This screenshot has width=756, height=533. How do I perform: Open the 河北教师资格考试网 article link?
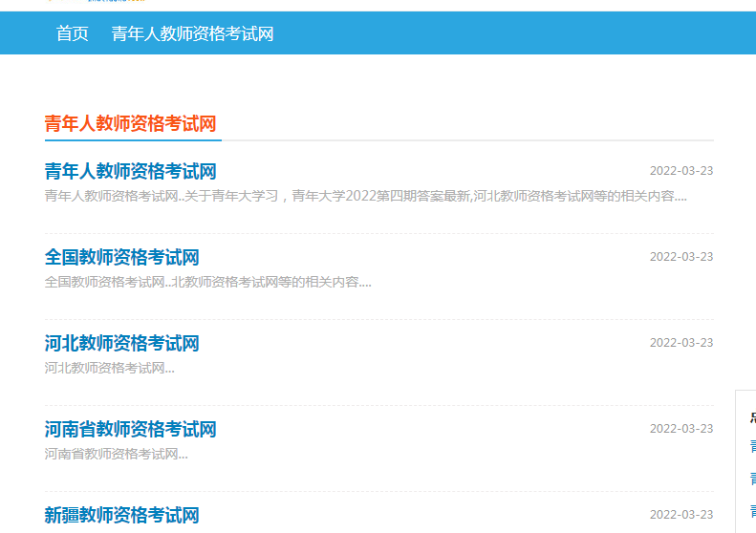tap(121, 343)
